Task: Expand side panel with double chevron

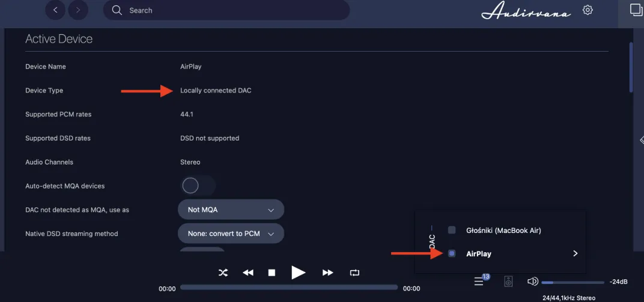Action: pos(642,140)
